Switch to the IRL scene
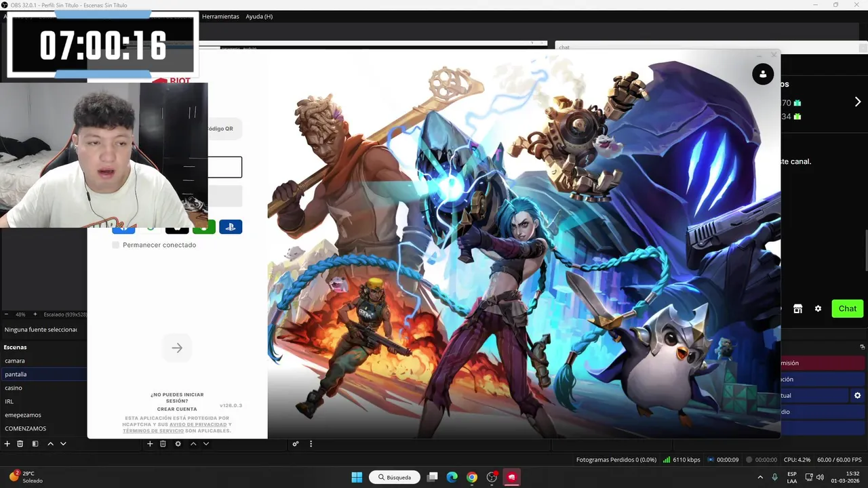868x488 pixels. pyautogui.click(x=43, y=401)
